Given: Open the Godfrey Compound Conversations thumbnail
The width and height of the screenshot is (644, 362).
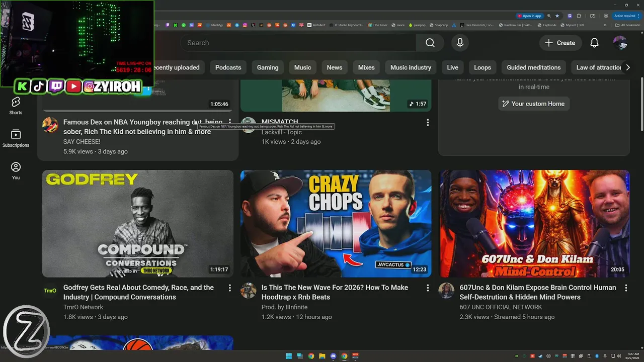Looking at the screenshot, I should point(138,224).
